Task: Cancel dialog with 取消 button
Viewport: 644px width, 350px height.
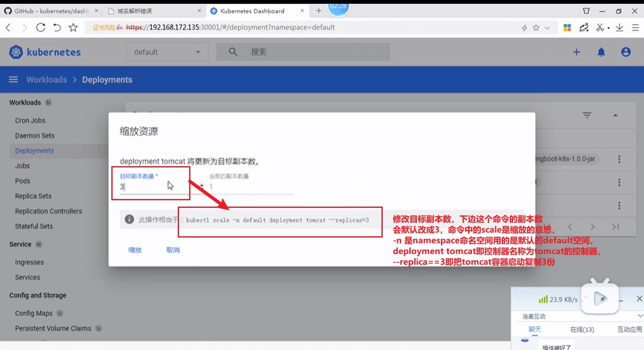Action: (173, 250)
